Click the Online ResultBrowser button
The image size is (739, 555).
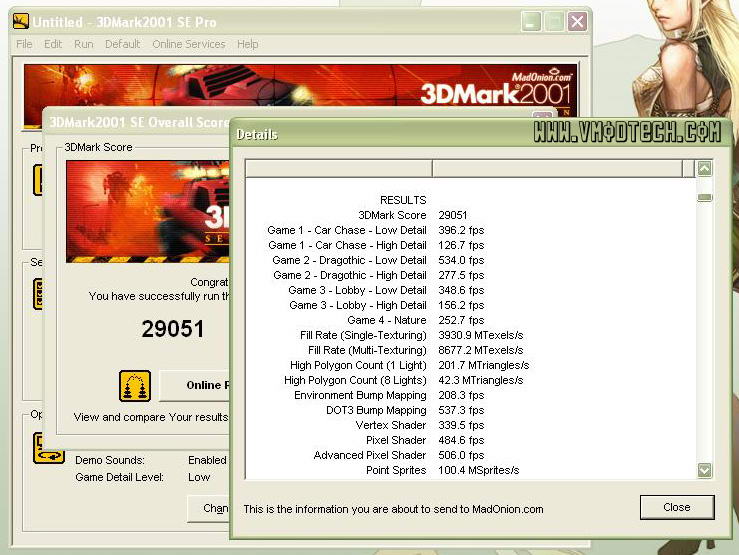point(194,385)
